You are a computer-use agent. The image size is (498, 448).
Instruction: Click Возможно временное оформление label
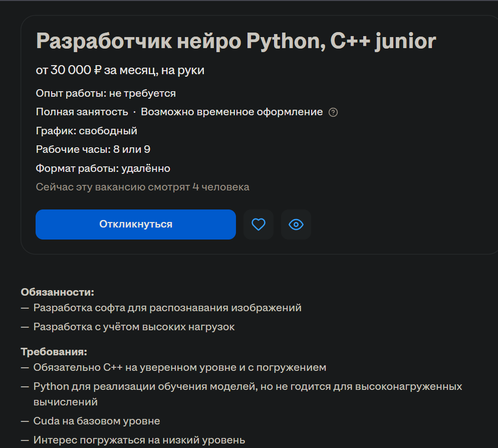pyautogui.click(x=232, y=112)
